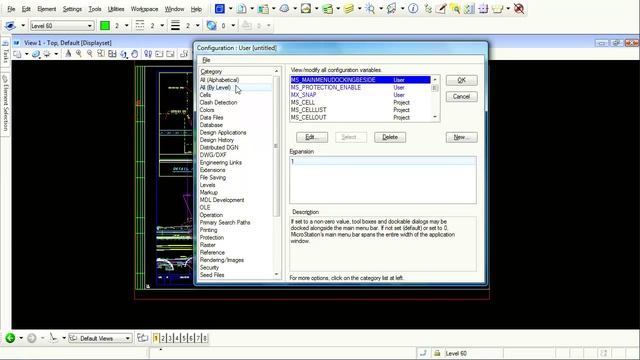The image size is (640, 360).
Task: Click the Rotate View icon in View 1
Action: coord(124,54)
